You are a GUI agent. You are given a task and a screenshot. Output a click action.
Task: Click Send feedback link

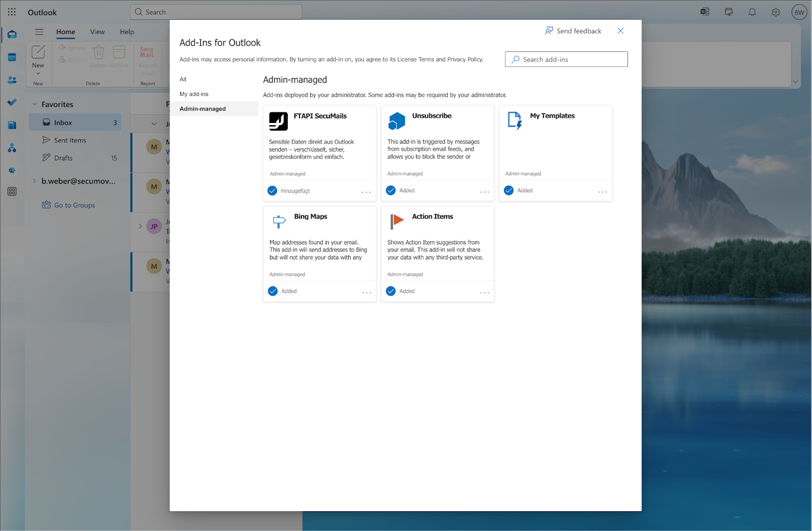pos(573,31)
